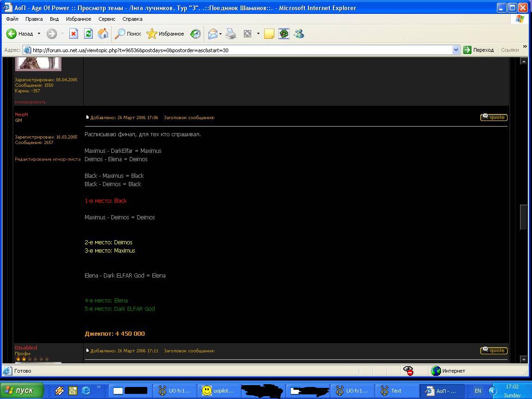The image size is (532, 399).
Task: Click the ICQ flower toolbar icon
Action: [284, 34]
